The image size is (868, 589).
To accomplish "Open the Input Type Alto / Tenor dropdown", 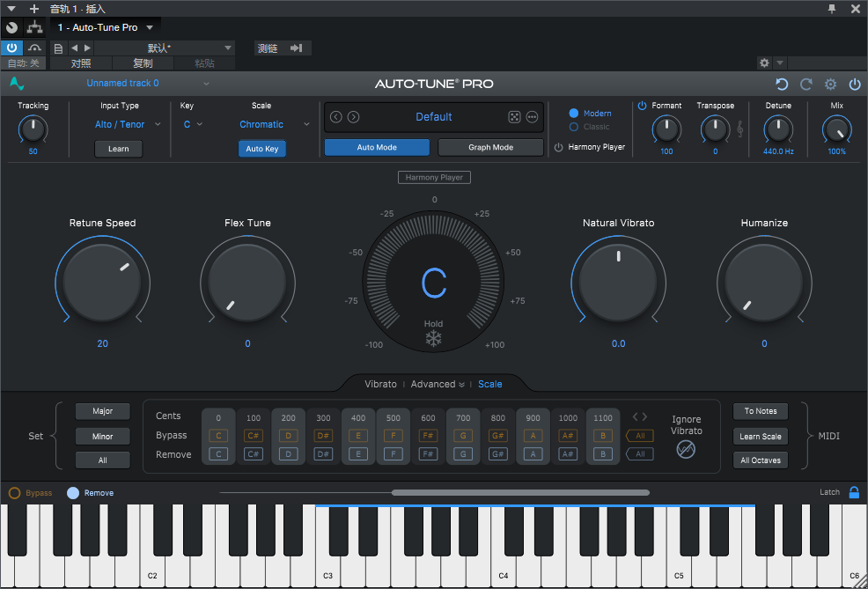I will click(x=128, y=124).
